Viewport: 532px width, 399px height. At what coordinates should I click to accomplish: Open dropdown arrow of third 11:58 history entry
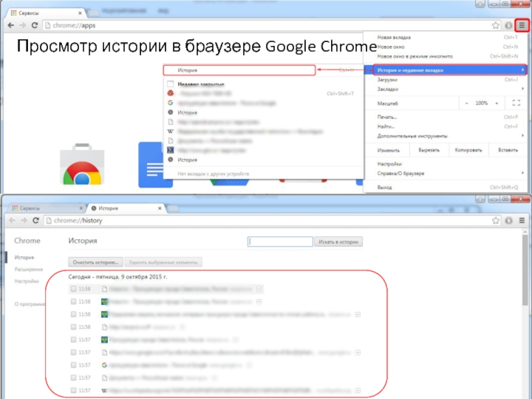click(x=358, y=314)
